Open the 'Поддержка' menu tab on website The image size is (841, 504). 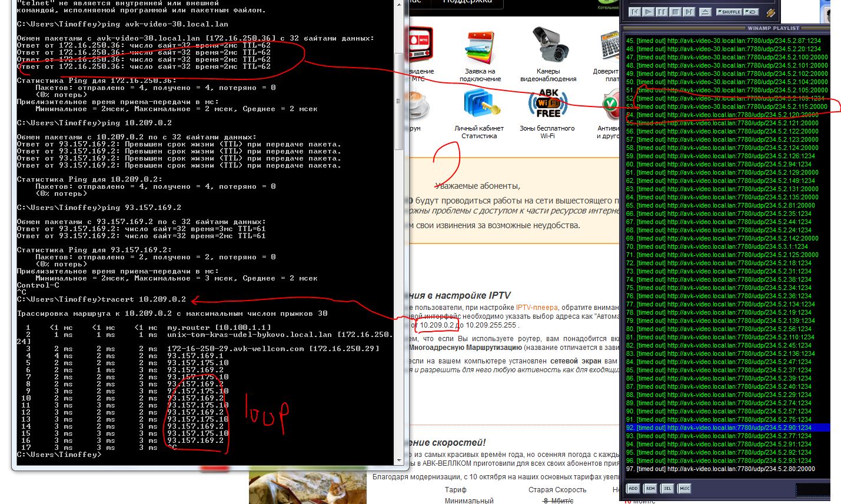click(x=468, y=2)
